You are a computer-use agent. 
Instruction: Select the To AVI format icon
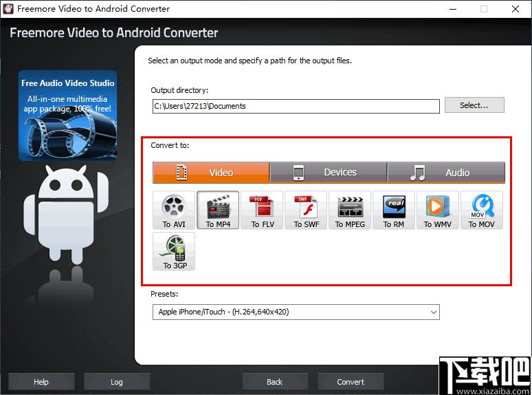point(174,211)
